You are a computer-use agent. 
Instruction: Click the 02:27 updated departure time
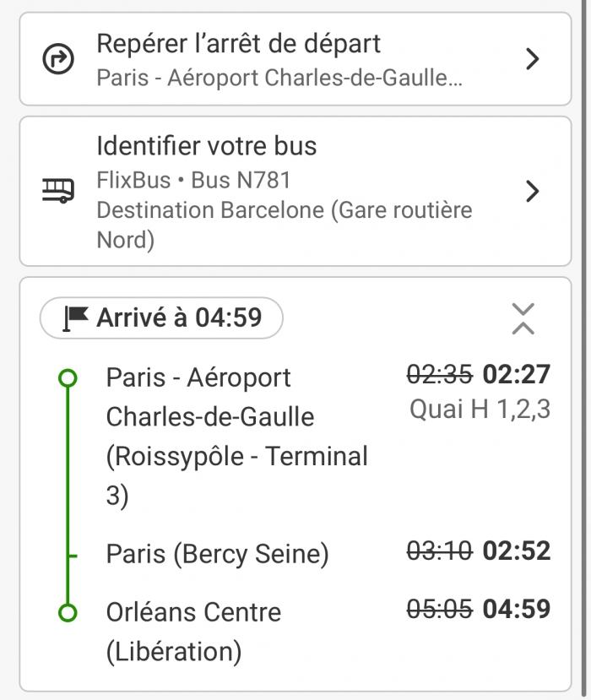coord(516,373)
